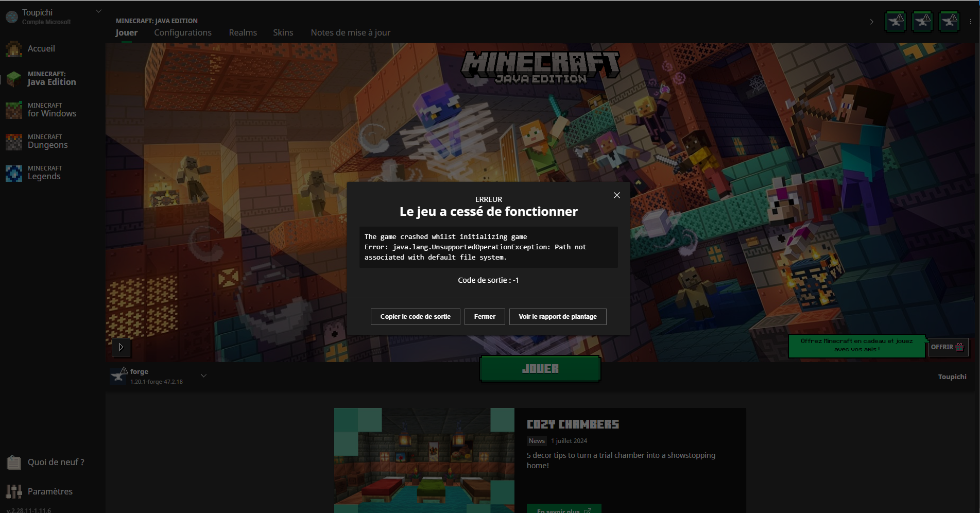Click "Offrez Minecraft en cadeau" promo text
The height and width of the screenshot is (513, 980).
click(x=857, y=345)
